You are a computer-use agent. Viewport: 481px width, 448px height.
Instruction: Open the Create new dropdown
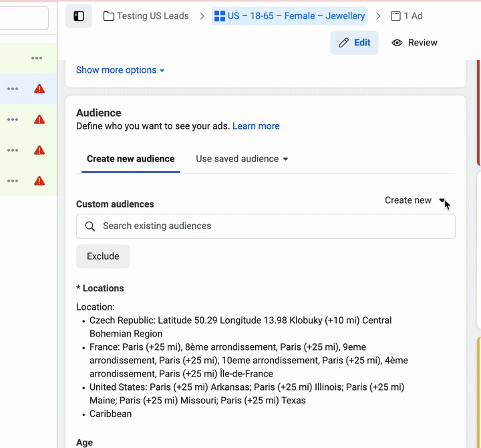(415, 200)
